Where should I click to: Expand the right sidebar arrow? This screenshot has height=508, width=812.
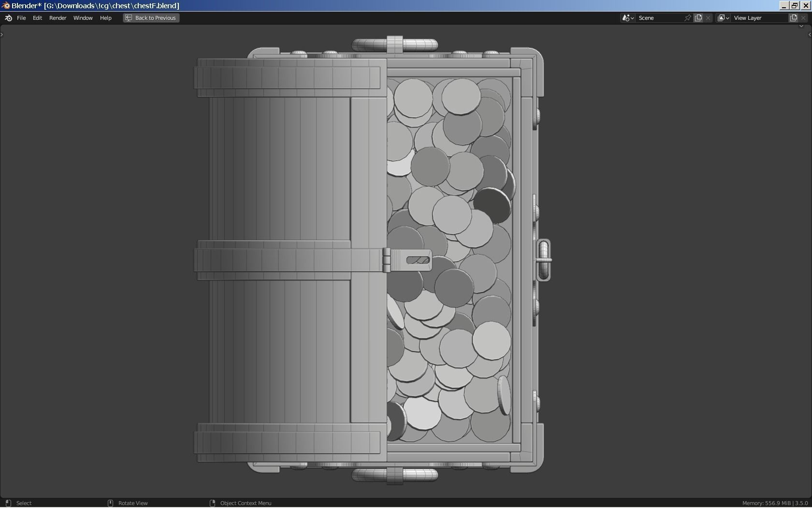[x=810, y=34]
